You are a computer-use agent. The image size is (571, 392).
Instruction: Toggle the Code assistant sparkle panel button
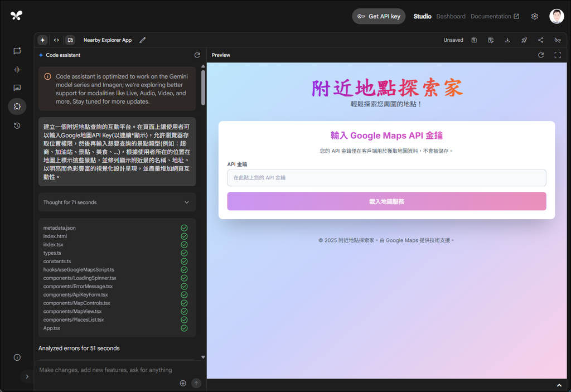tap(42, 40)
